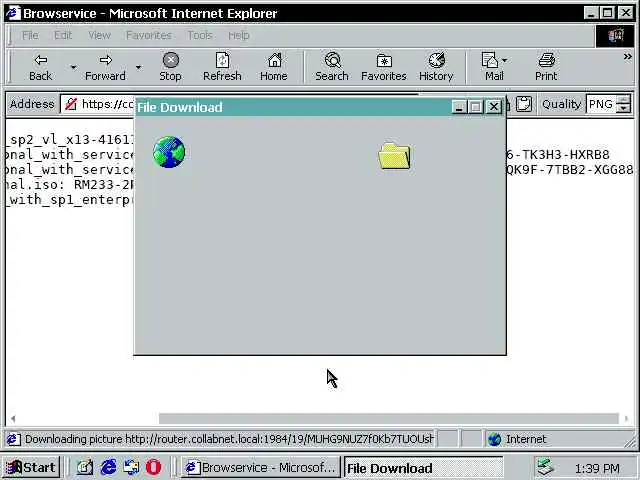Click the third quick launch icon before Opera
640x480 pixels.
pos(131,467)
